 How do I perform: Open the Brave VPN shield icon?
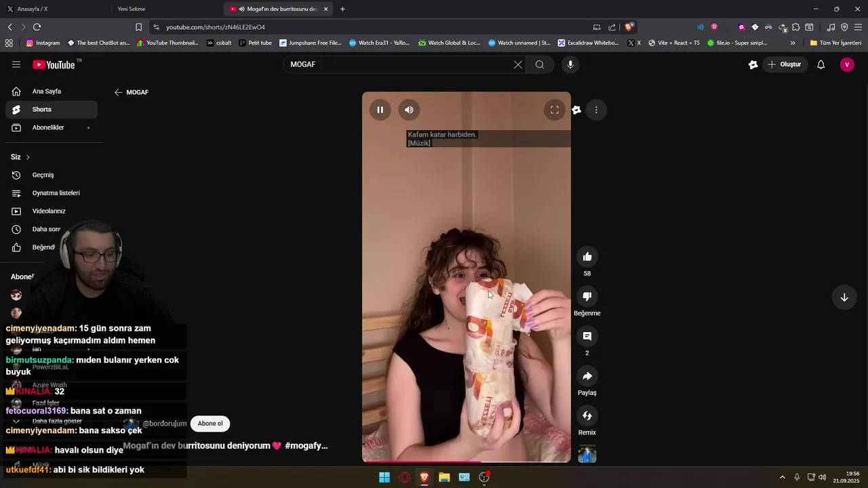tap(844, 27)
